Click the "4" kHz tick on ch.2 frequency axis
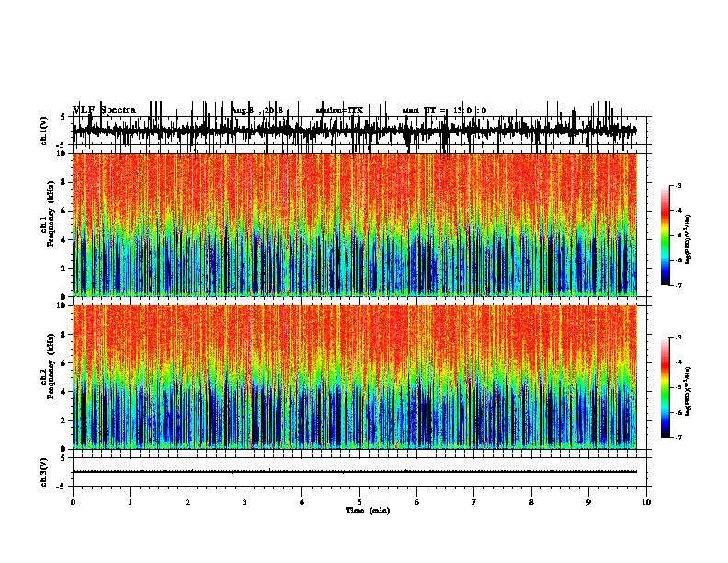 coord(64,392)
